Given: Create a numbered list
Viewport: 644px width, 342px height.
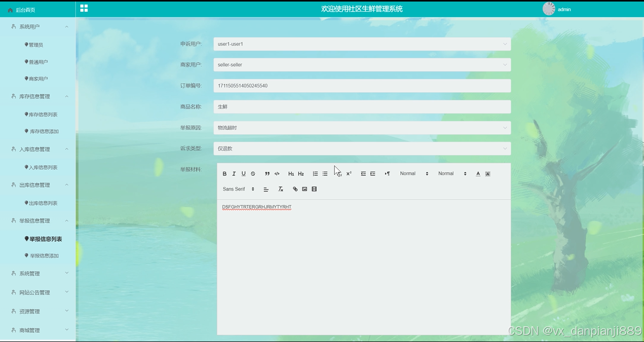Looking at the screenshot, I should click(x=315, y=174).
